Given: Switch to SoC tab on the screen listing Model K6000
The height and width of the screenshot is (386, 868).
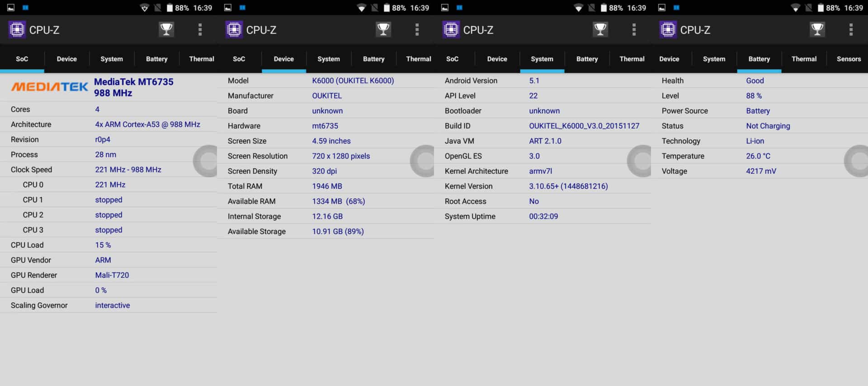Looking at the screenshot, I should [239, 59].
